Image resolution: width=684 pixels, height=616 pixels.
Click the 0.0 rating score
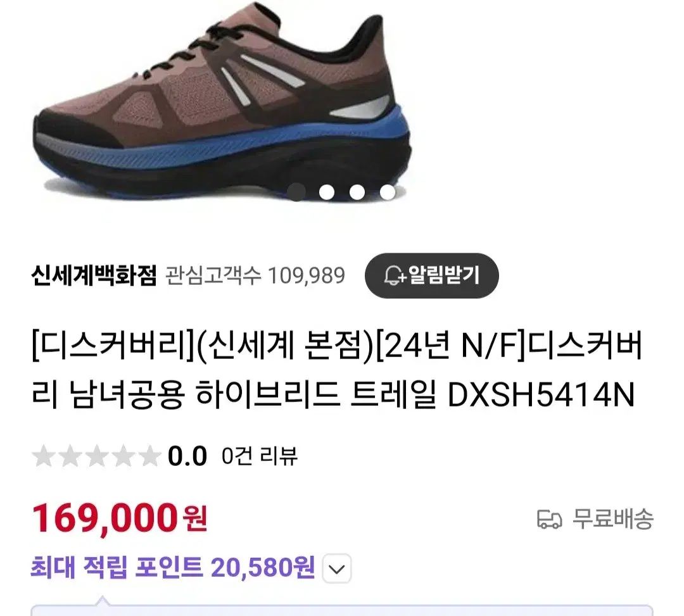click(x=187, y=456)
